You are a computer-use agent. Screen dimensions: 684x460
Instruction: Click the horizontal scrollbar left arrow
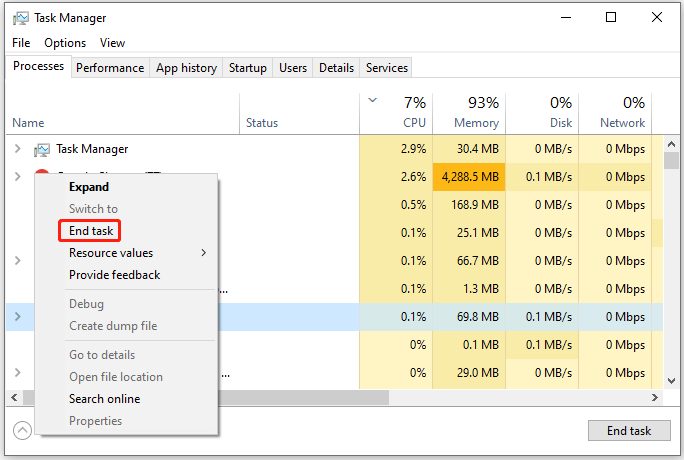[x=14, y=397]
